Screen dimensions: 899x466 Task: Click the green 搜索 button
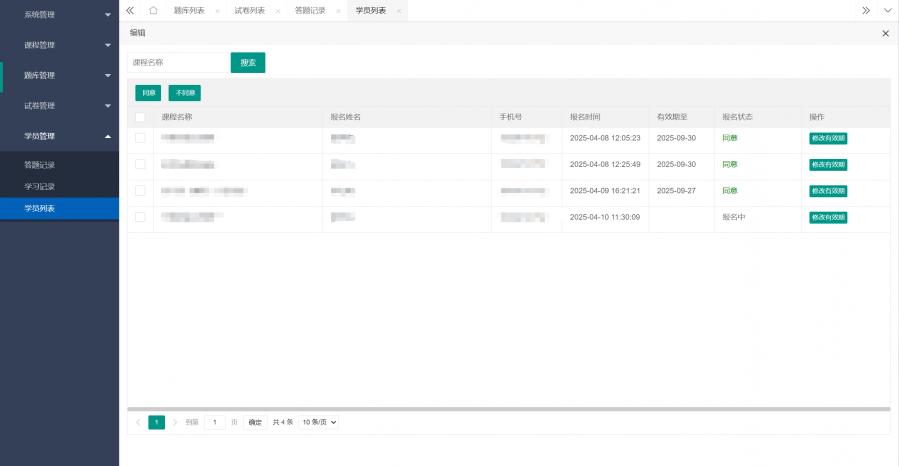(x=247, y=62)
